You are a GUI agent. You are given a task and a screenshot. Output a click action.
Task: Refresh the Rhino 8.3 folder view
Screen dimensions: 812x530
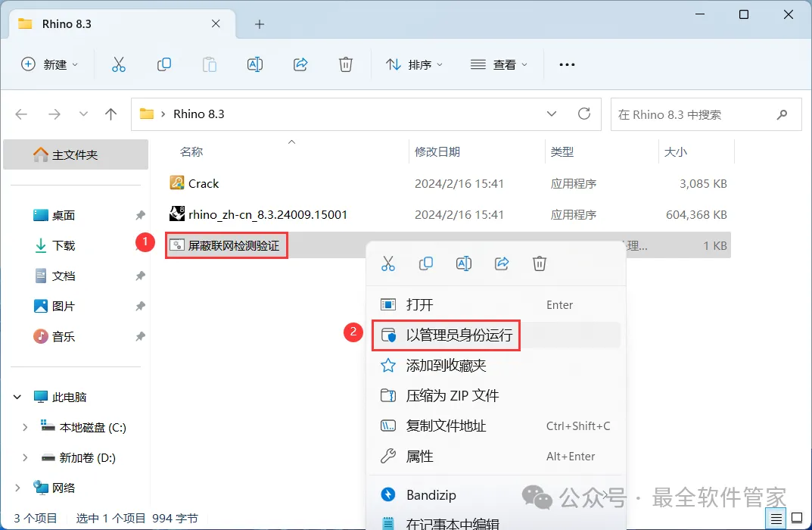[584, 114]
